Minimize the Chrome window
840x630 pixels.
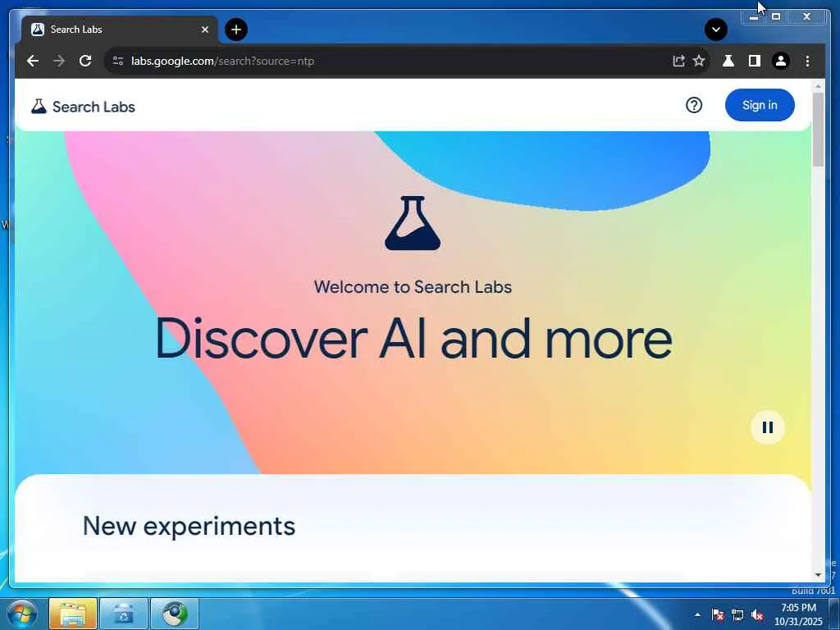click(753, 17)
